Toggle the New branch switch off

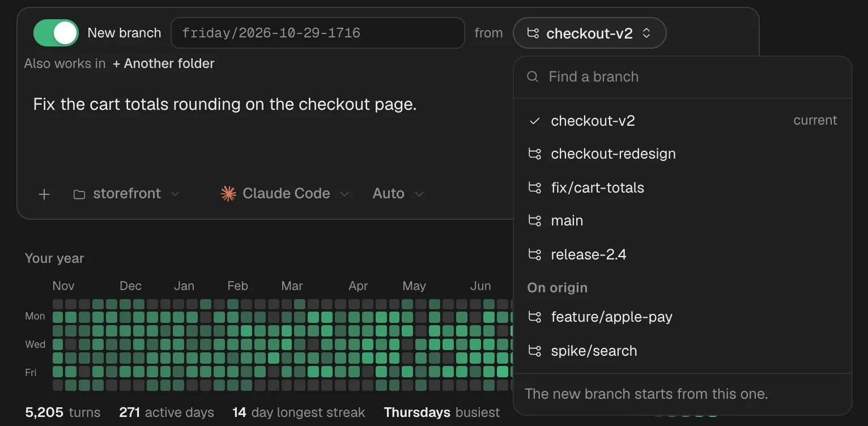(56, 33)
